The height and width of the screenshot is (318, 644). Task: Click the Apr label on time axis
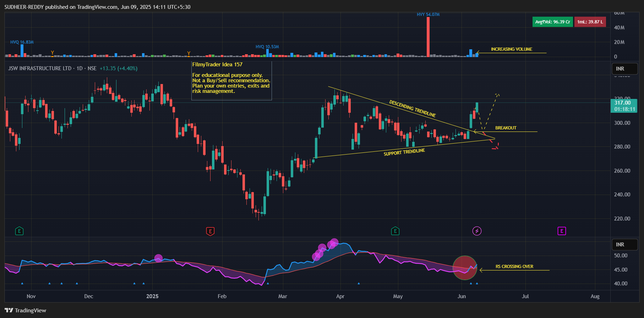click(x=340, y=296)
